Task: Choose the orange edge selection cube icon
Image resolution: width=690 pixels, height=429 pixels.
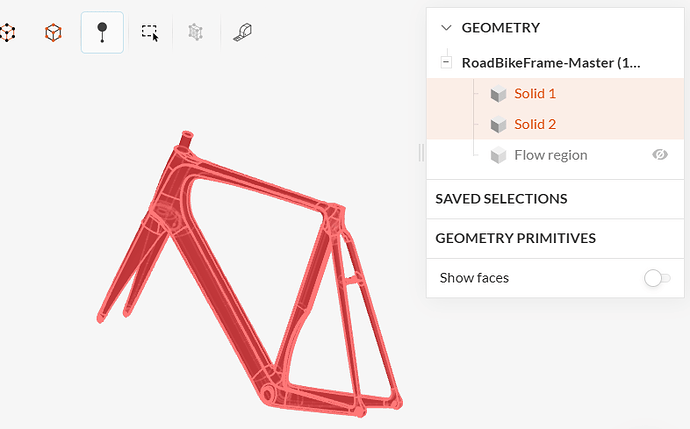Action: (53, 33)
